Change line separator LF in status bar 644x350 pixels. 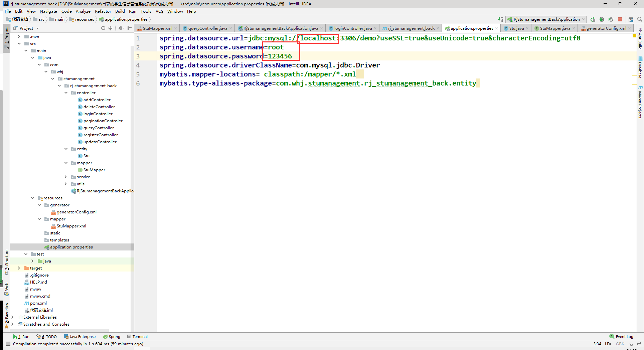608,344
